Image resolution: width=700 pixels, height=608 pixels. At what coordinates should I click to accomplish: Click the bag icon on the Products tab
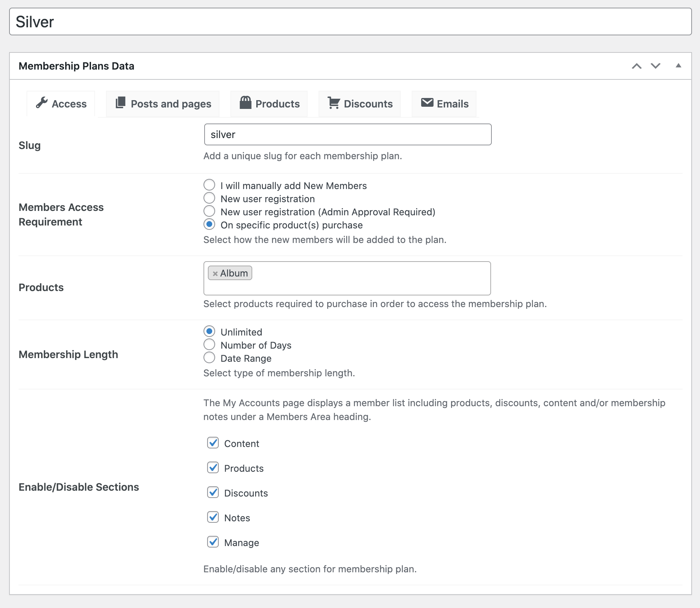click(245, 103)
